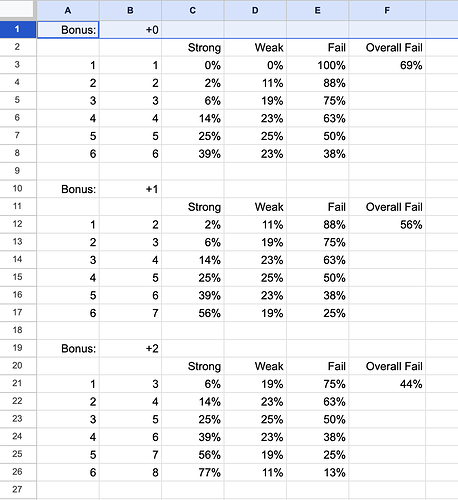Select column A header
This screenshot has height=500, width=458.
click(68, 10)
